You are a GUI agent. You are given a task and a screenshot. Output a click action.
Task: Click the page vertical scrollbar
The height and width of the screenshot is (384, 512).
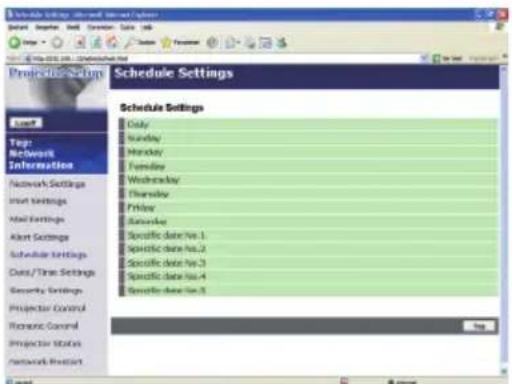click(504, 220)
